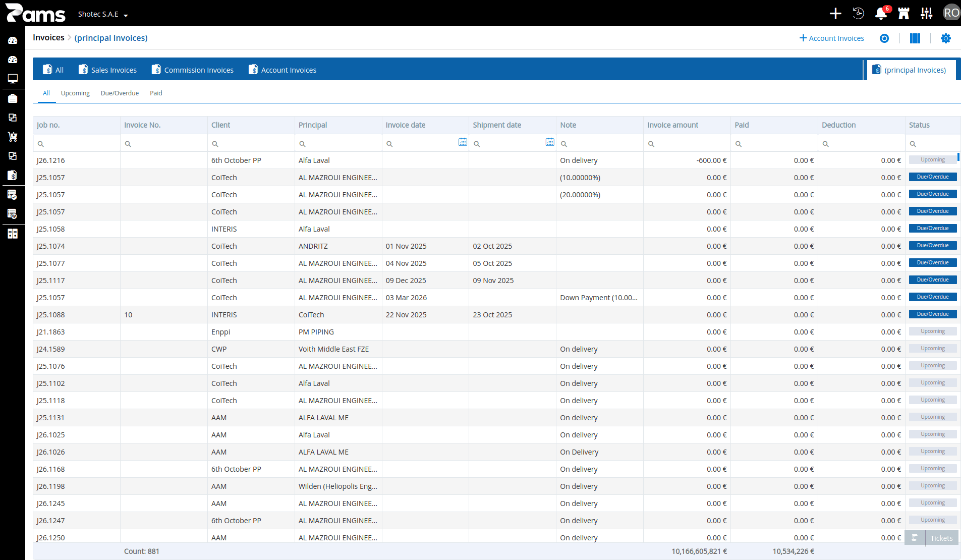Select the Wilden (Heliopolis Eng... principal cell
Screen dimensions: 961x560
(338, 486)
